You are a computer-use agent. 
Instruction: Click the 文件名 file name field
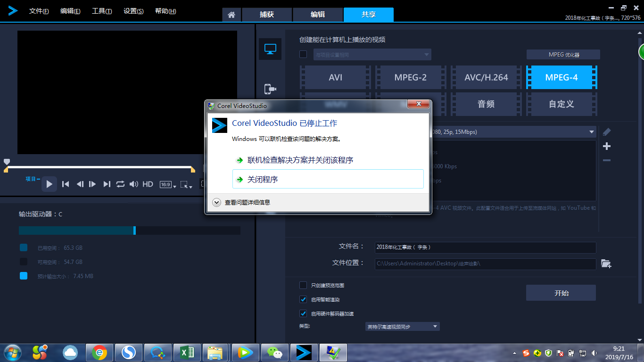coord(486,247)
